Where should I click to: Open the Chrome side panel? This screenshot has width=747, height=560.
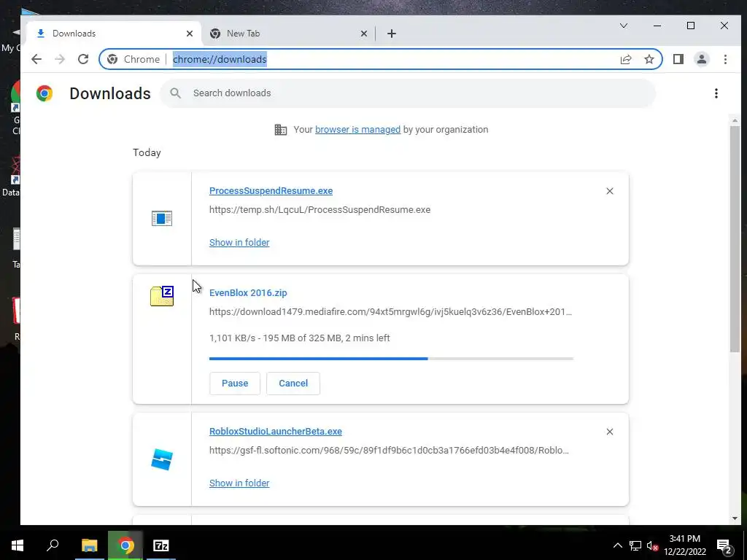coord(678,59)
